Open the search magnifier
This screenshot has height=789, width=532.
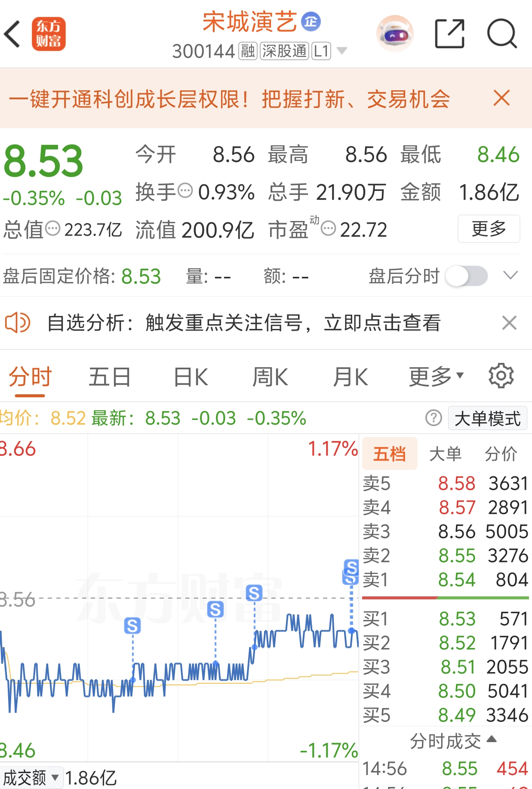502,34
